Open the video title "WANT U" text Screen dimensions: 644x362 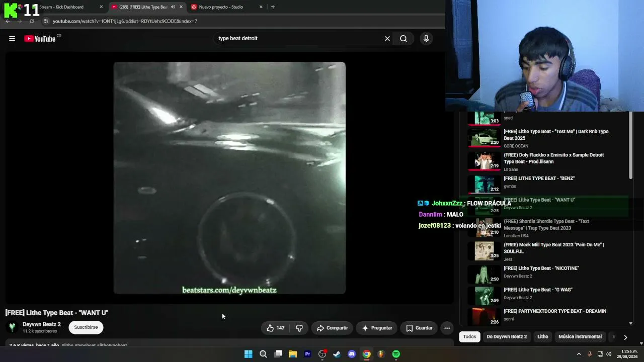click(57, 313)
